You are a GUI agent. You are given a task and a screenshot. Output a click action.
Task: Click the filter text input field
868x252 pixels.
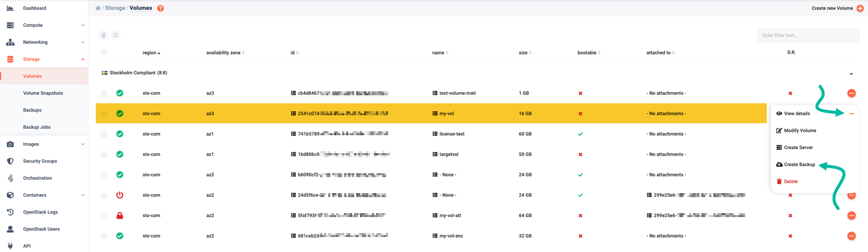coord(808,35)
